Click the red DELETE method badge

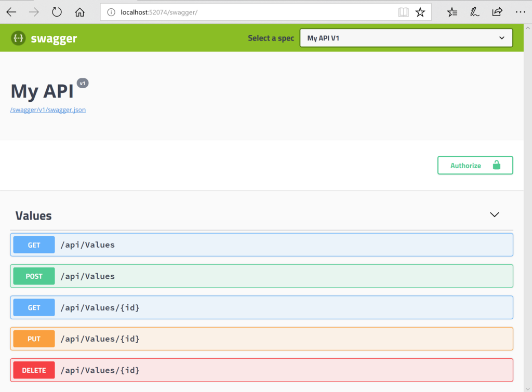tap(34, 370)
